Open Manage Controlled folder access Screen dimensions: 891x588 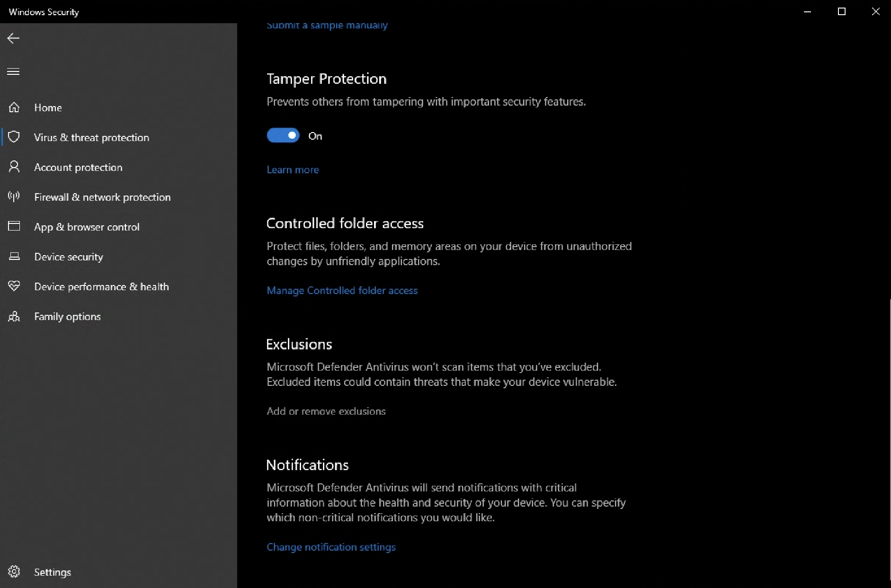coord(342,290)
